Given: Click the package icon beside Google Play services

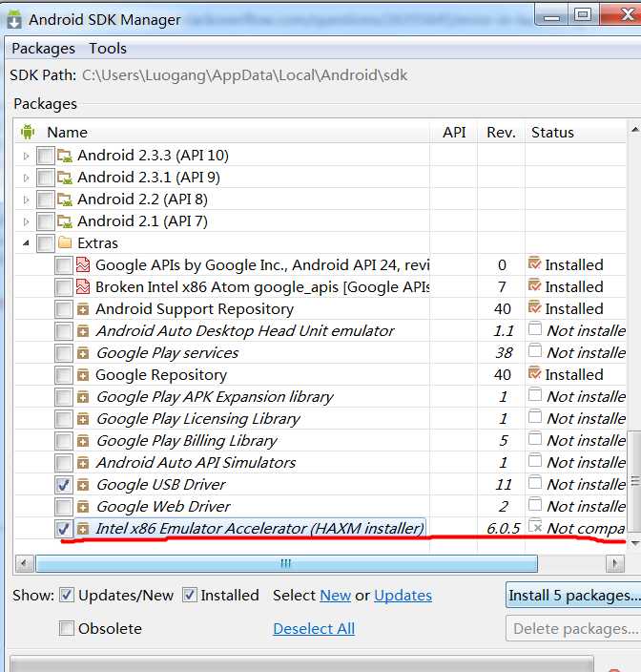Looking at the screenshot, I should pos(83,353).
